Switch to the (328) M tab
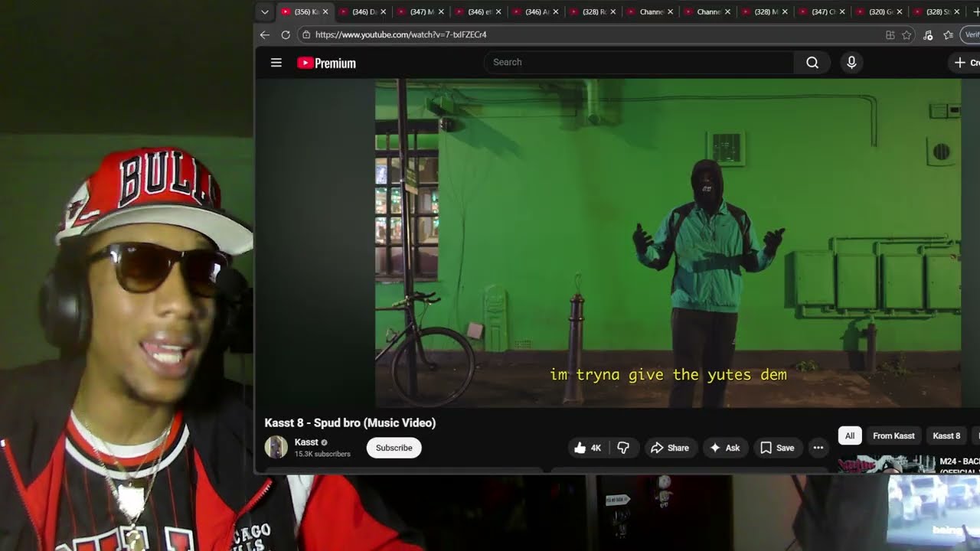Screen dimensions: 980x551 pyautogui.click(x=764, y=11)
